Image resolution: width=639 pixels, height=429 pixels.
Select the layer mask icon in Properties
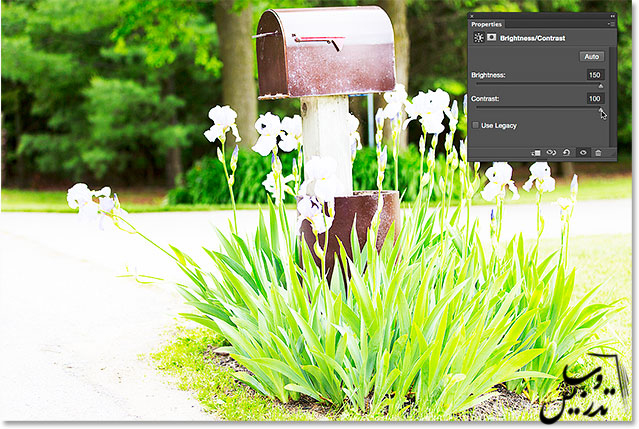point(491,37)
